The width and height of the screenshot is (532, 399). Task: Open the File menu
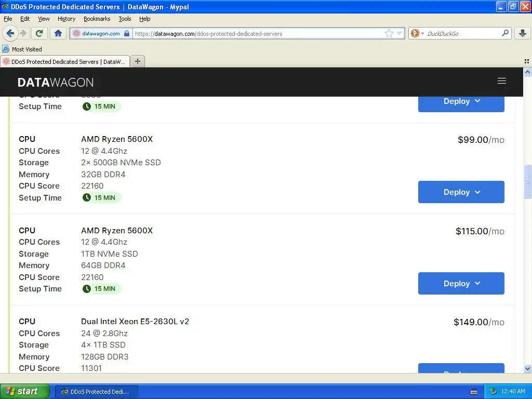[x=8, y=19]
